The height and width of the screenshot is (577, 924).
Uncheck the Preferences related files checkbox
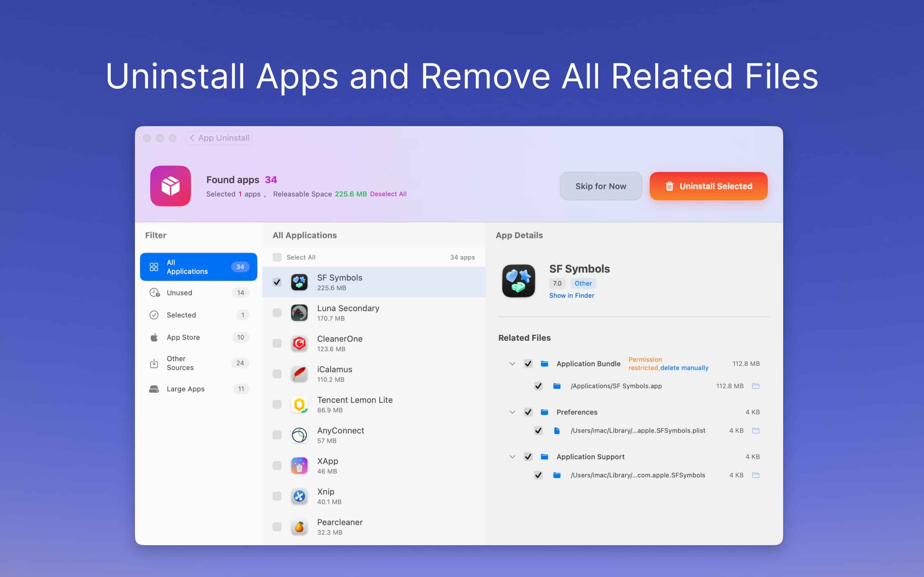click(x=528, y=412)
